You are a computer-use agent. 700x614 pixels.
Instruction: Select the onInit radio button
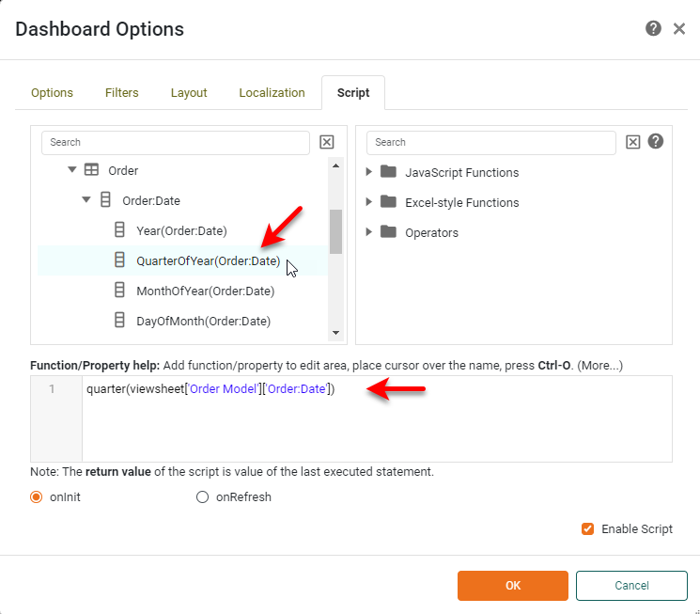pyautogui.click(x=38, y=496)
